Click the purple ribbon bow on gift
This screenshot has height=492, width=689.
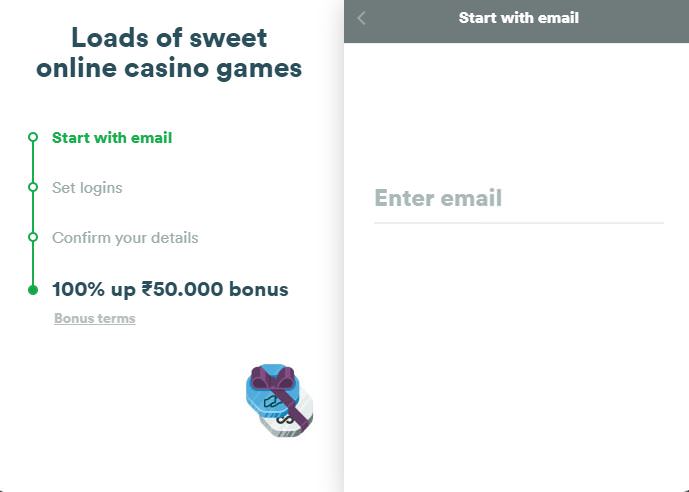click(x=272, y=378)
